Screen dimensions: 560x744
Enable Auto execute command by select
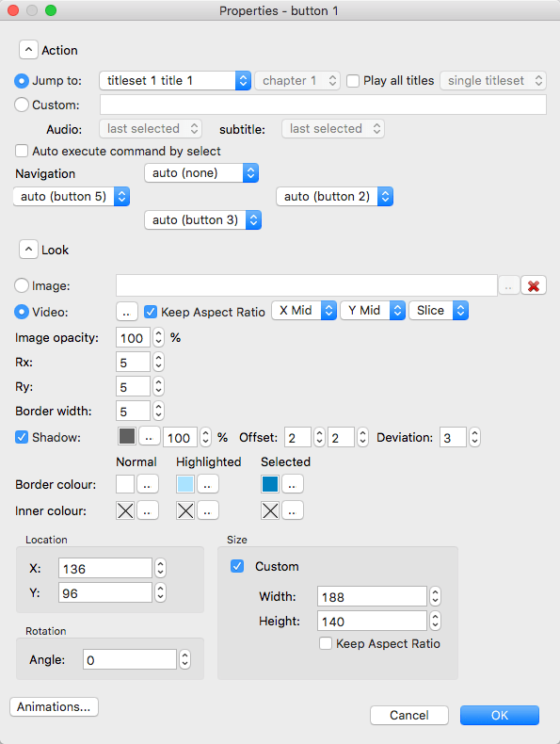click(x=22, y=151)
